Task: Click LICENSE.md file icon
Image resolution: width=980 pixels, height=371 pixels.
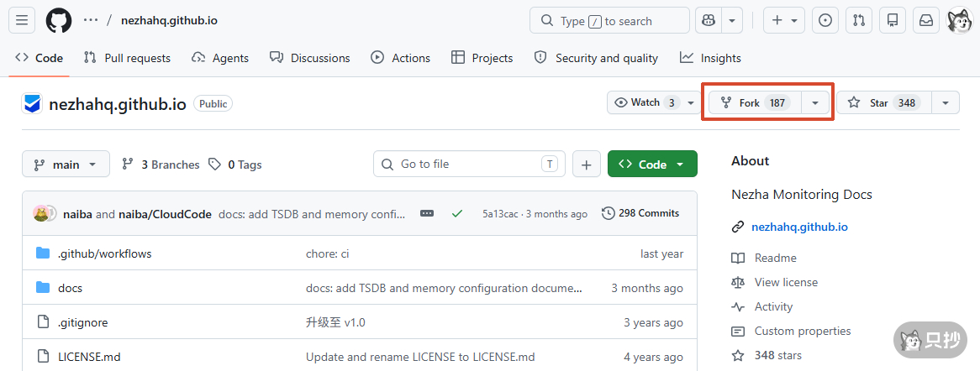Action: pyautogui.click(x=43, y=356)
